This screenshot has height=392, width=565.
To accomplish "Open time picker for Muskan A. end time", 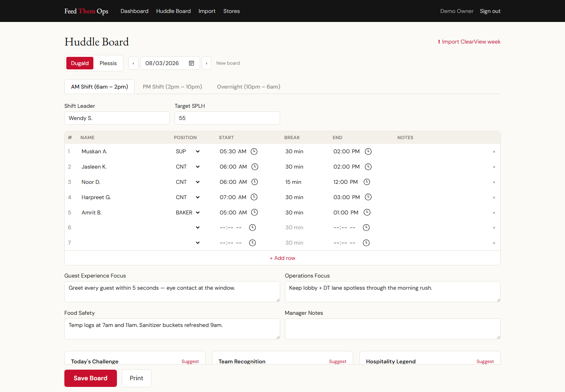I will [x=368, y=151].
